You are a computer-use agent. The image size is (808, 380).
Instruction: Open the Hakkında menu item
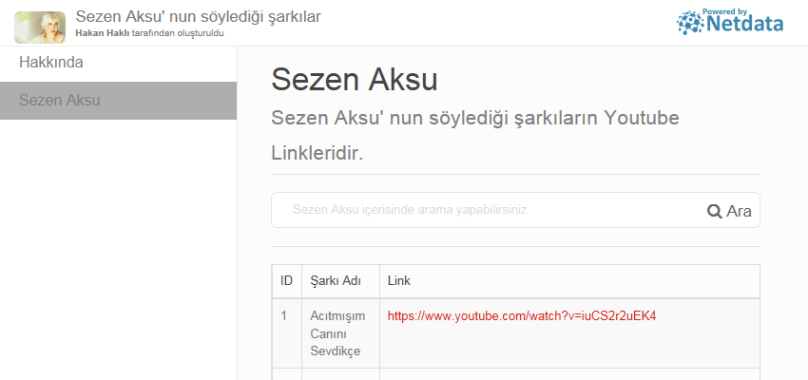click(51, 62)
